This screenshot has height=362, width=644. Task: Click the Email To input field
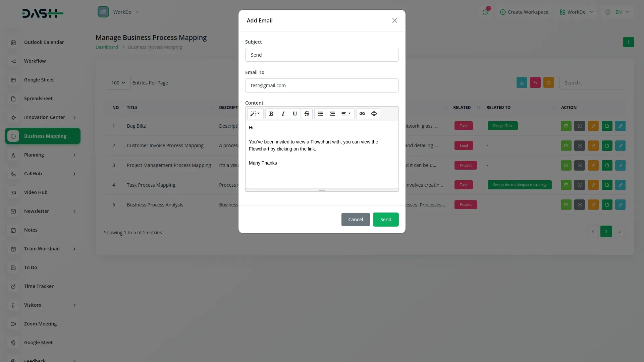pos(322,85)
